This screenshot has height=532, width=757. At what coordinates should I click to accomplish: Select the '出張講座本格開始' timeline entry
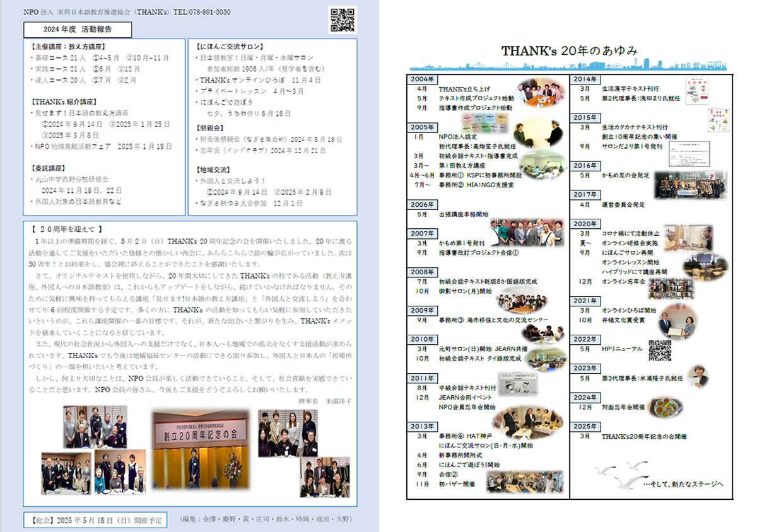[464, 215]
